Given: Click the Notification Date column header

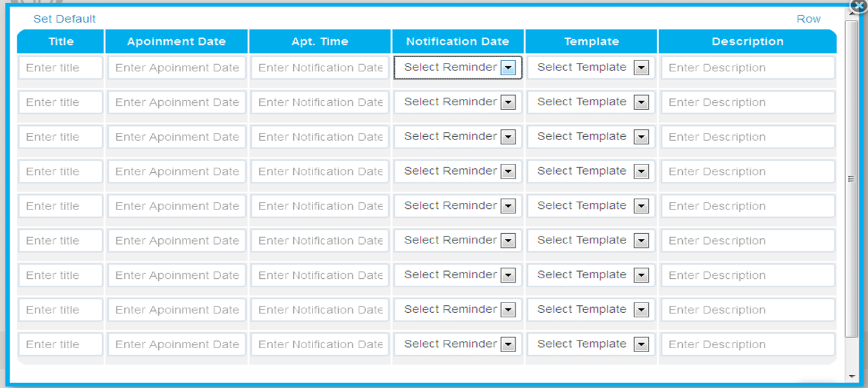Looking at the screenshot, I should pyautogui.click(x=458, y=42).
